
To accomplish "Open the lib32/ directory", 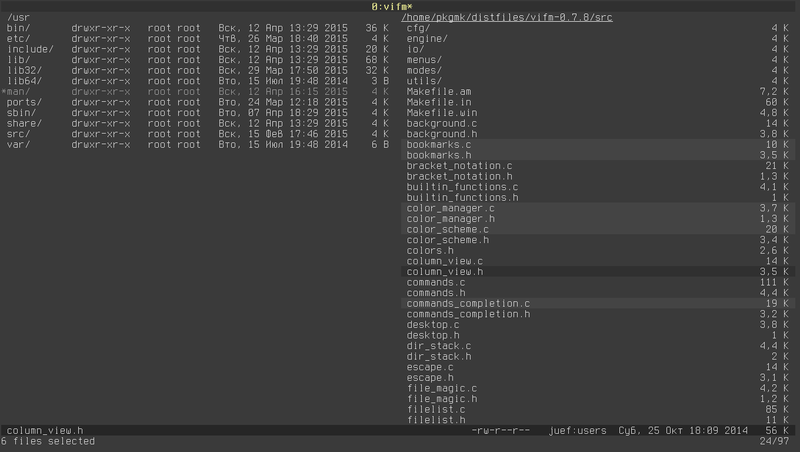I will tap(197, 70).
